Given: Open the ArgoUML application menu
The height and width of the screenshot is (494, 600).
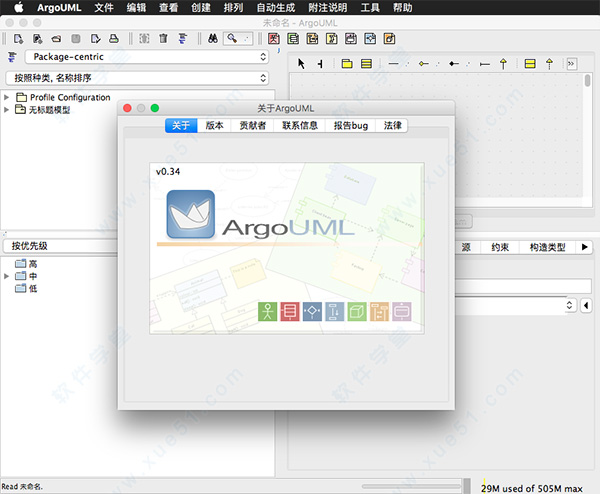Looking at the screenshot, I should (x=59, y=8).
